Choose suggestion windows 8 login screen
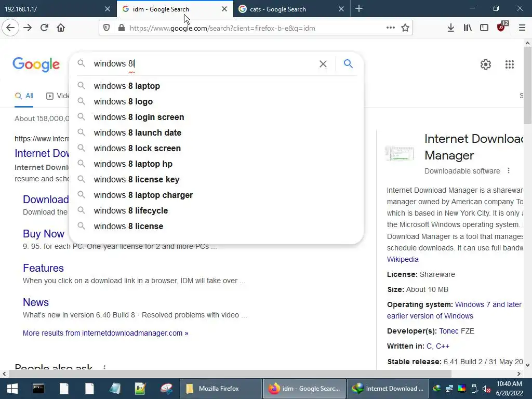532x399 pixels. pos(216,117)
